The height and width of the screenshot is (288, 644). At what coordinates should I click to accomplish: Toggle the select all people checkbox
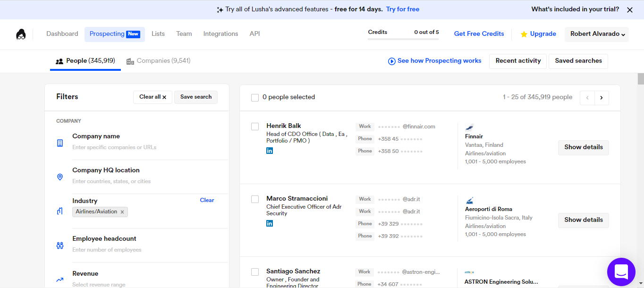click(x=255, y=97)
